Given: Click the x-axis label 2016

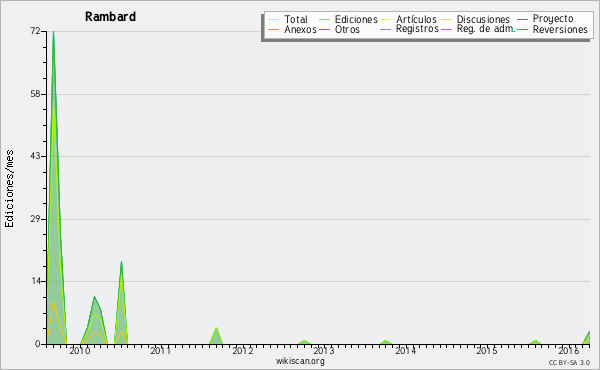Looking at the screenshot, I should (x=569, y=350).
